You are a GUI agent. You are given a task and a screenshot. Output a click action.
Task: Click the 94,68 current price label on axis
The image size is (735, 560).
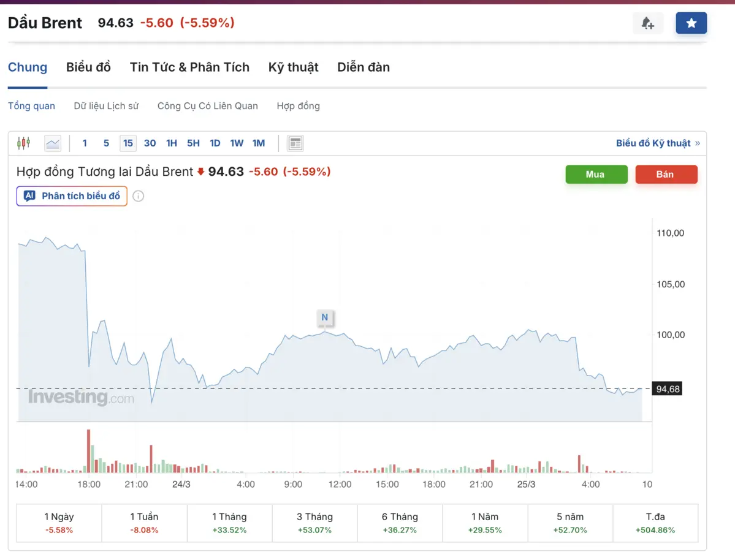point(667,389)
